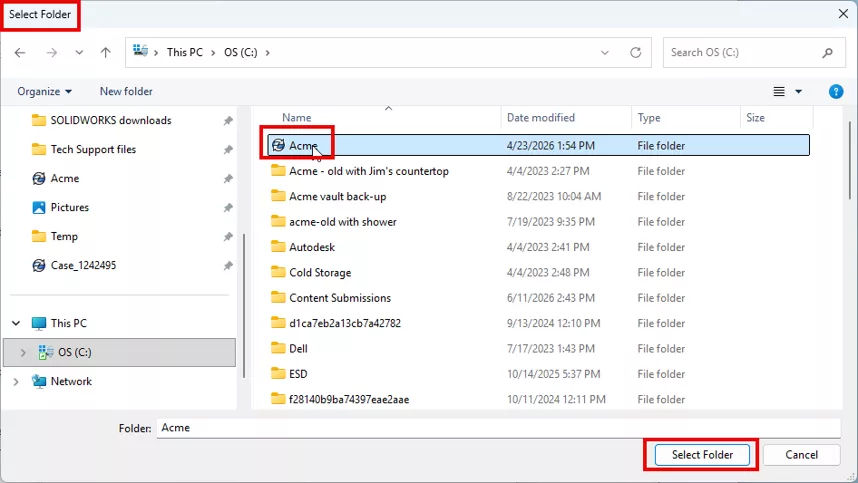Open Temp folder in sidebar
Viewport: 858px width, 483px height.
[64, 236]
